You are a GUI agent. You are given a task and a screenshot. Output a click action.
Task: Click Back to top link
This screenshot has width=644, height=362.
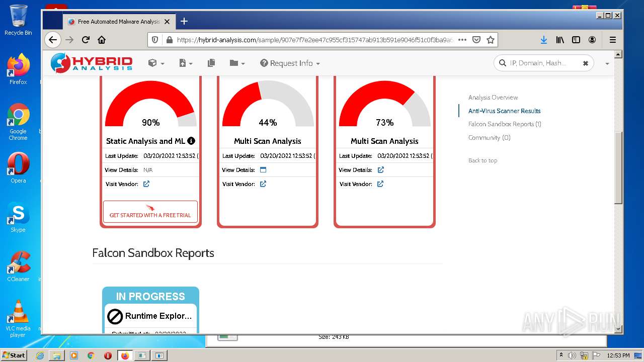click(x=482, y=161)
